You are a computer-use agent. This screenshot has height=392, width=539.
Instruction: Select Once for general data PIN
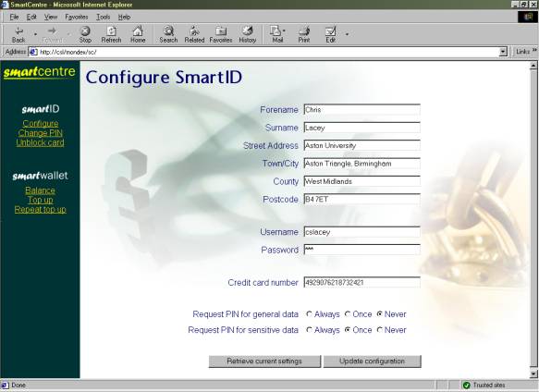(x=348, y=314)
